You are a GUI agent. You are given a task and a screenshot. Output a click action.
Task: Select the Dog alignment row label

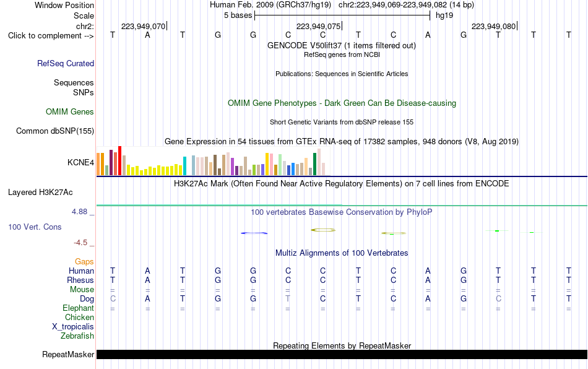pyautogui.click(x=87, y=299)
